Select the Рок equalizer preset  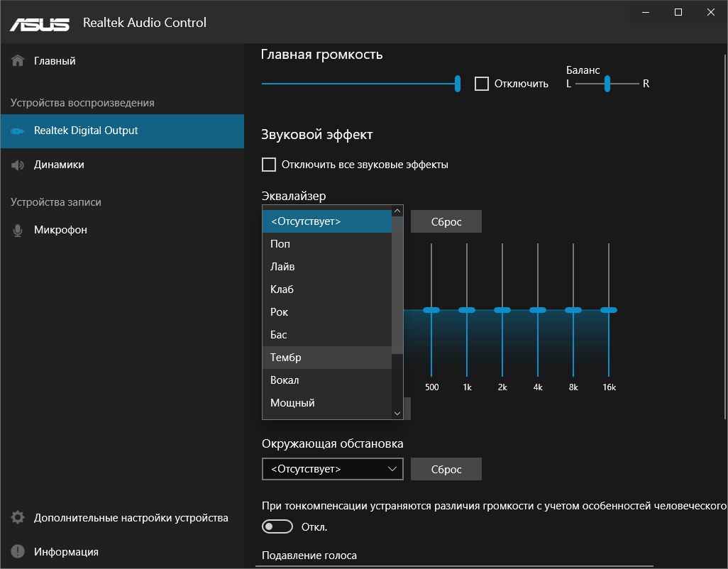coord(279,311)
